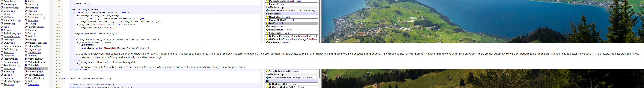Viewport: 644px width, 88px height.
Task: Open MacroManager.cpp from the file list
Action: point(37,43)
